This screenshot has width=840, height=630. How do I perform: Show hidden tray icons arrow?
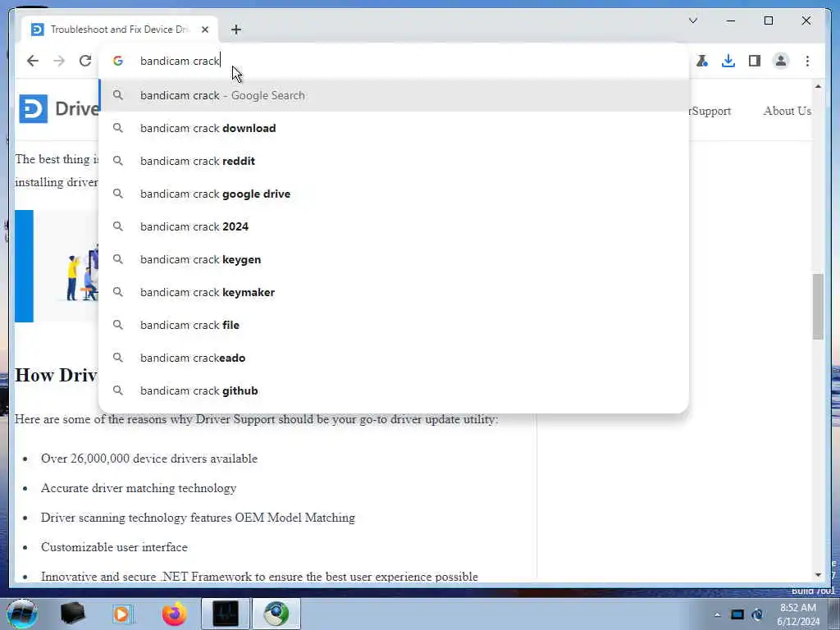pos(717,615)
